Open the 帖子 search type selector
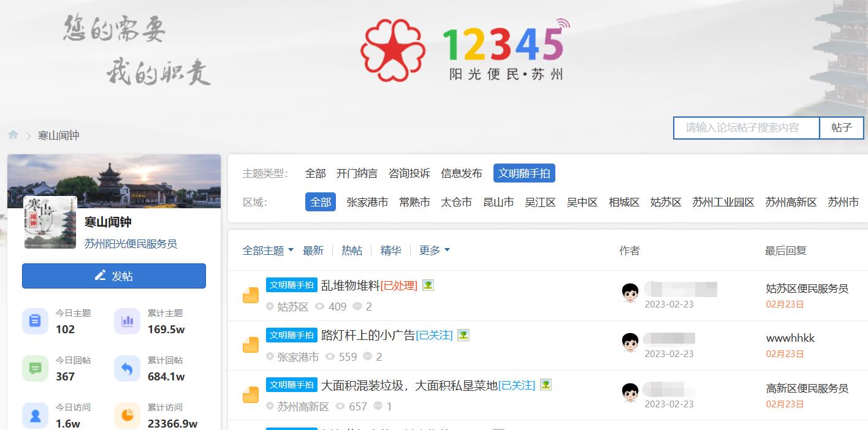Viewport: 868px width, 430px height. 842,128
